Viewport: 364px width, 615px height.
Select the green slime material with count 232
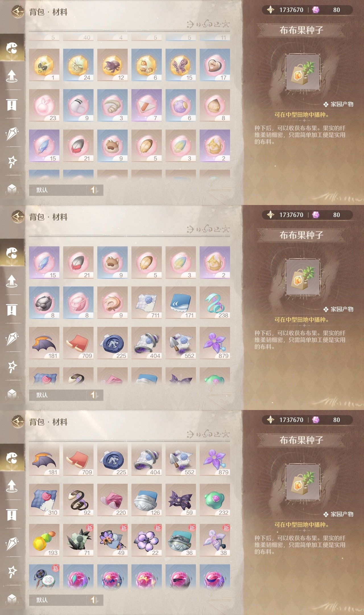click(215, 500)
